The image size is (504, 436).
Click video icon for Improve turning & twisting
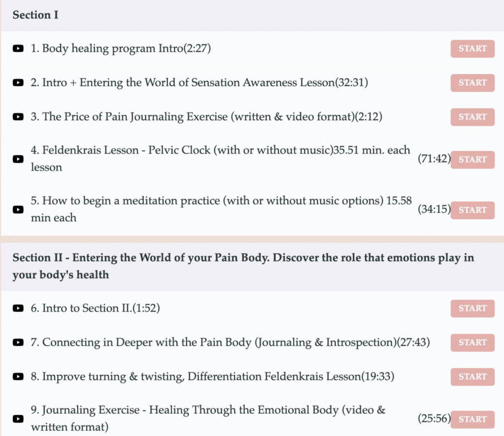[x=18, y=376]
